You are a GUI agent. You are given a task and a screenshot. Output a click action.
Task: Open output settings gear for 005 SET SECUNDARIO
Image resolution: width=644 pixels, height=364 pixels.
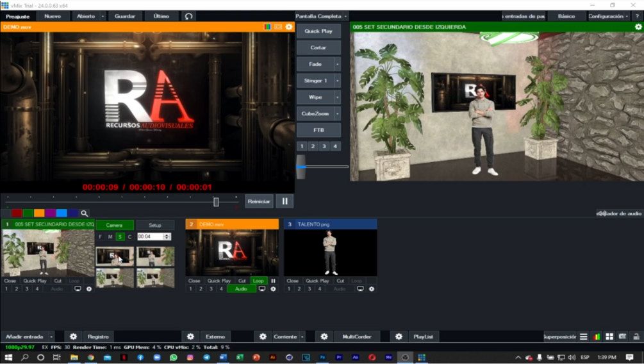(x=638, y=27)
